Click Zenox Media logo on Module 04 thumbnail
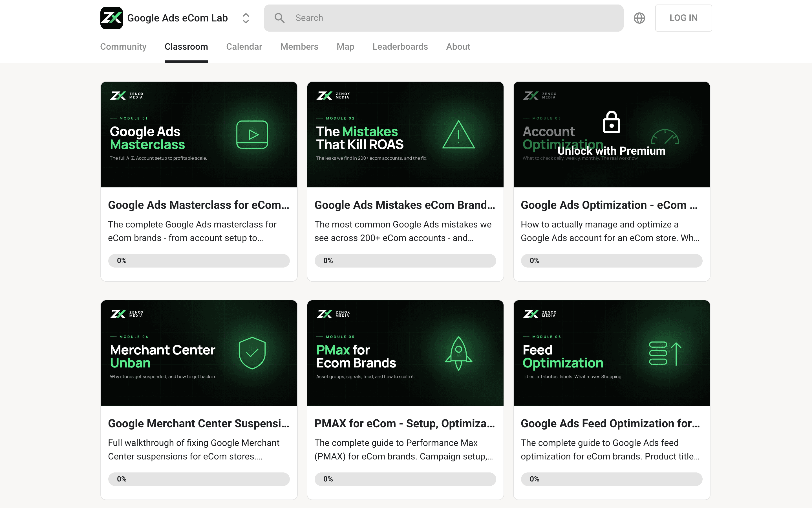The width and height of the screenshot is (812, 508). [x=127, y=314]
